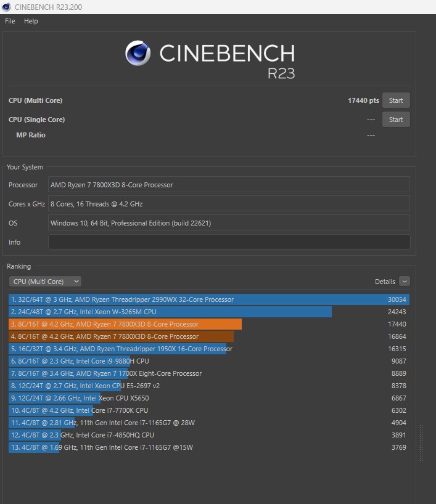The width and height of the screenshot is (436, 504).
Task: Select the i7-1165G7 @ 28W ranking row
Action: 209,423
